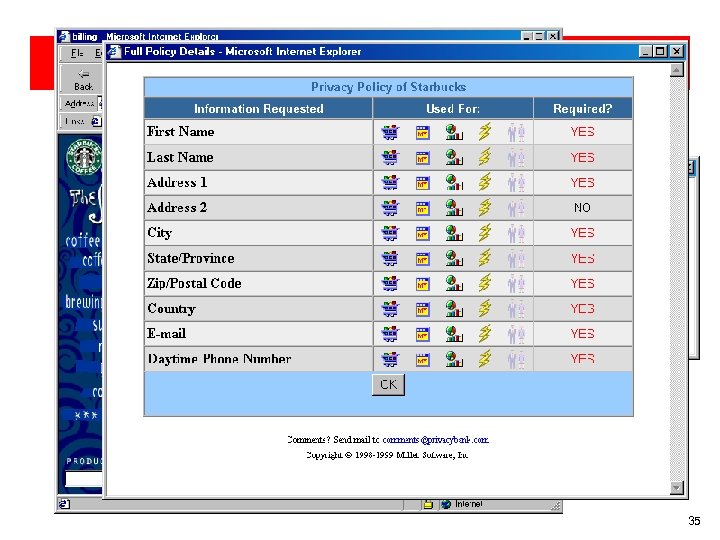Click the people icon in Daytime Phone Number row
This screenshot has height=540, width=720.
click(x=517, y=360)
